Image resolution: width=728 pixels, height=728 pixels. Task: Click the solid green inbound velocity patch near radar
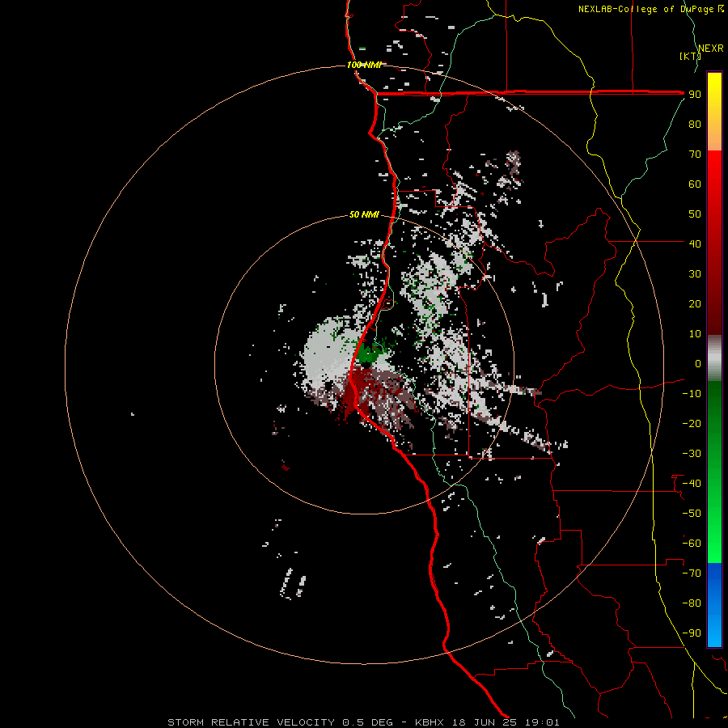[x=368, y=353]
